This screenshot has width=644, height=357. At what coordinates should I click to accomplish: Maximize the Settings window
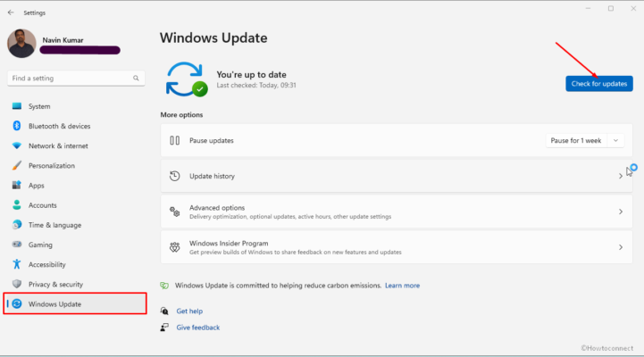pos(611,8)
